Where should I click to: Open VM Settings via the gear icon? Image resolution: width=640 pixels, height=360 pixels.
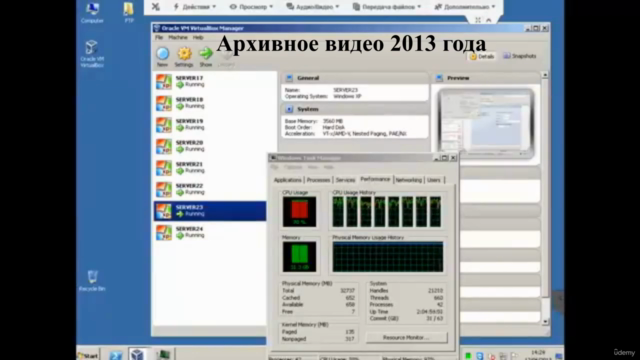(184, 53)
